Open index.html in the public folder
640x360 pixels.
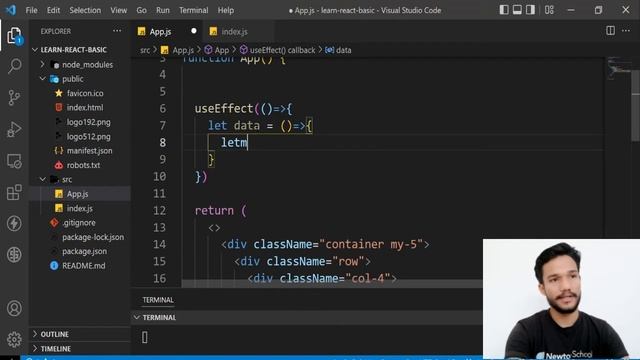(85, 107)
